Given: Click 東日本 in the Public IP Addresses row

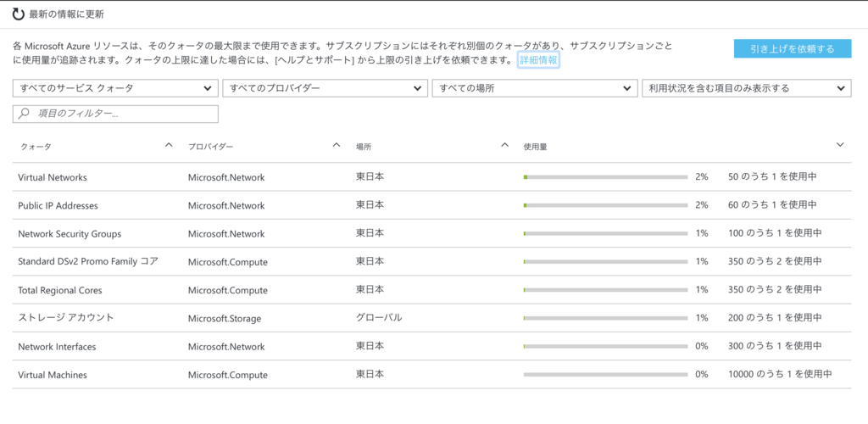Looking at the screenshot, I should (370, 205).
